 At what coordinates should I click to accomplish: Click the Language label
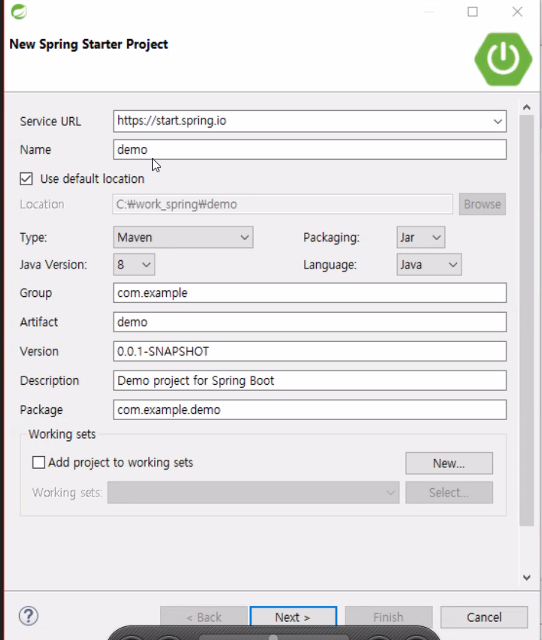330,264
